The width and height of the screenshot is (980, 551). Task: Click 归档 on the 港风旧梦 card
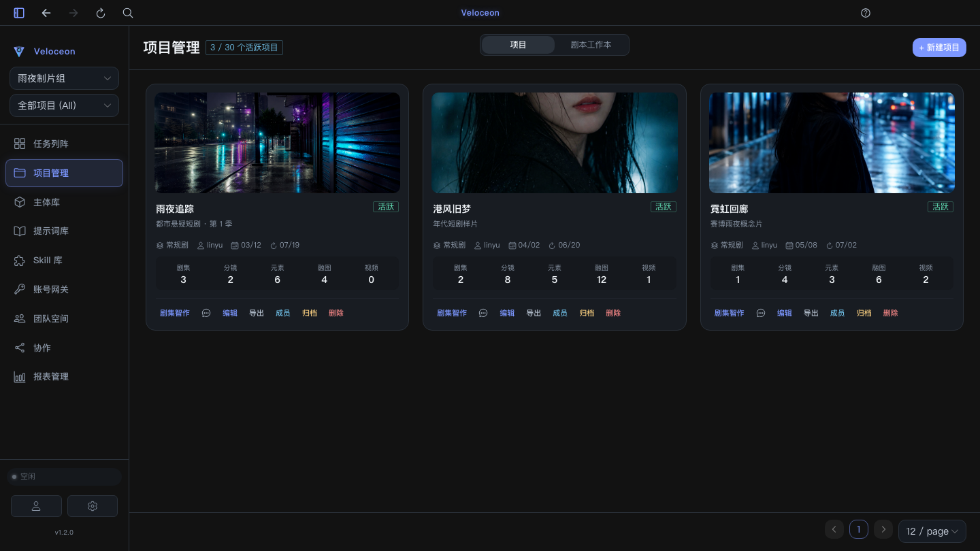click(x=587, y=313)
